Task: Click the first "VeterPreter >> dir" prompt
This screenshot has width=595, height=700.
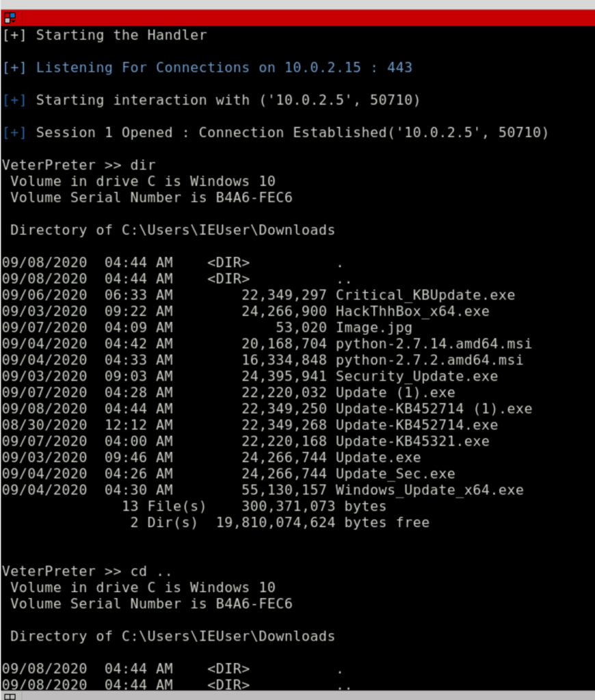Action: [x=79, y=165]
